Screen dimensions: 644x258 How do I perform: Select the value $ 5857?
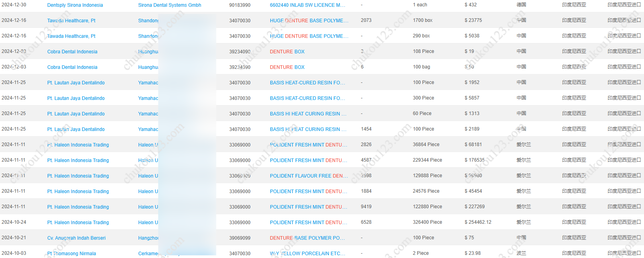tap(472, 98)
